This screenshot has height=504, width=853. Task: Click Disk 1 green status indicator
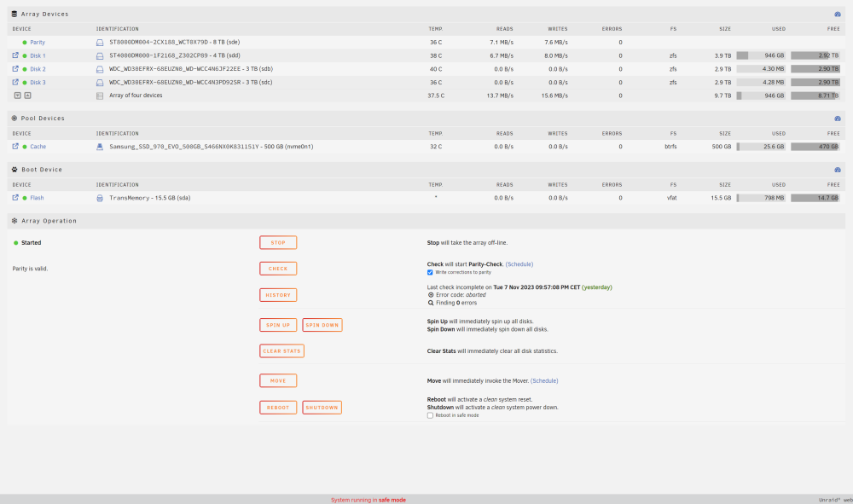pyautogui.click(x=25, y=55)
